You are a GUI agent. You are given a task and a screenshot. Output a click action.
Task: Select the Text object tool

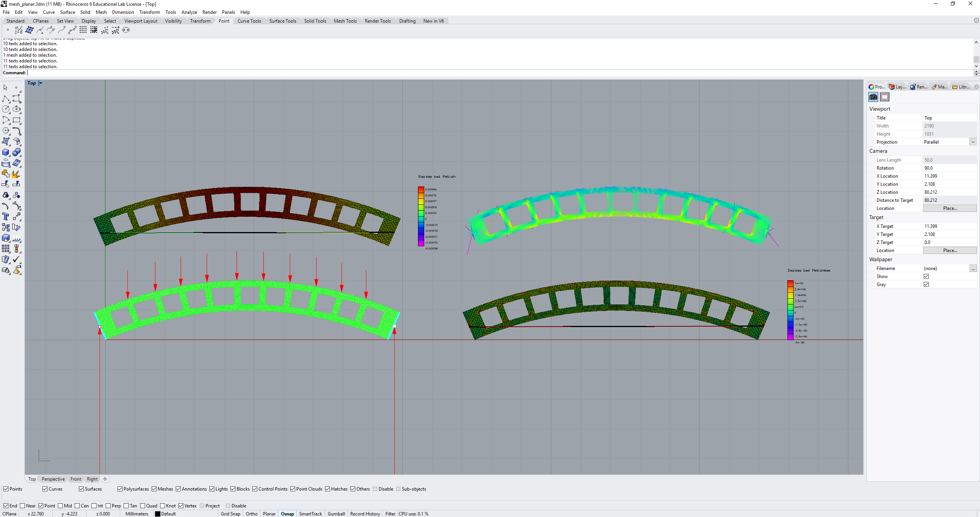click(x=5, y=217)
